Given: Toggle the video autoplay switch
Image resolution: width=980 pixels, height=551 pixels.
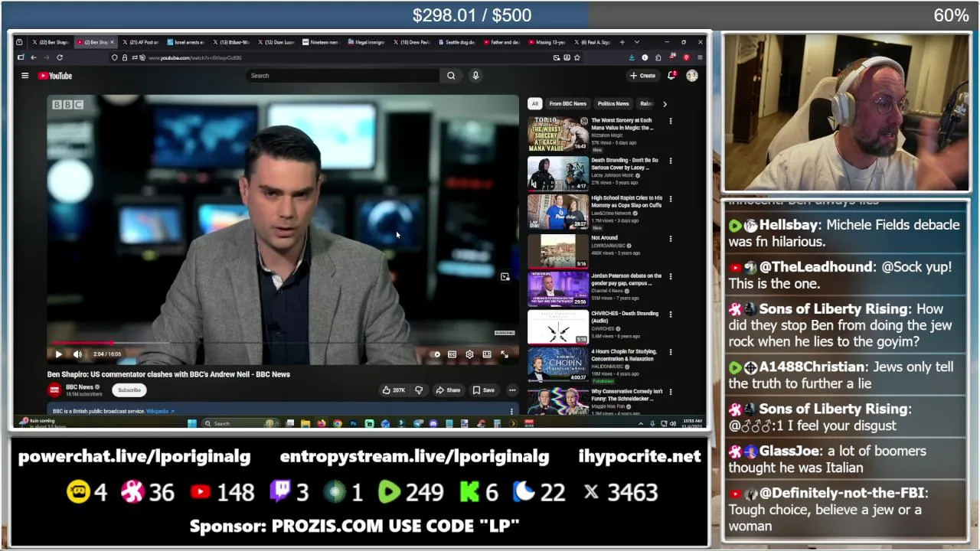Looking at the screenshot, I should pos(435,354).
